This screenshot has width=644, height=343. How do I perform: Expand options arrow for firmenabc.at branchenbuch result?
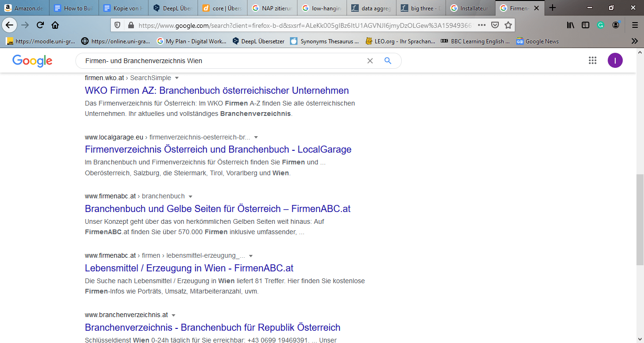point(190,196)
